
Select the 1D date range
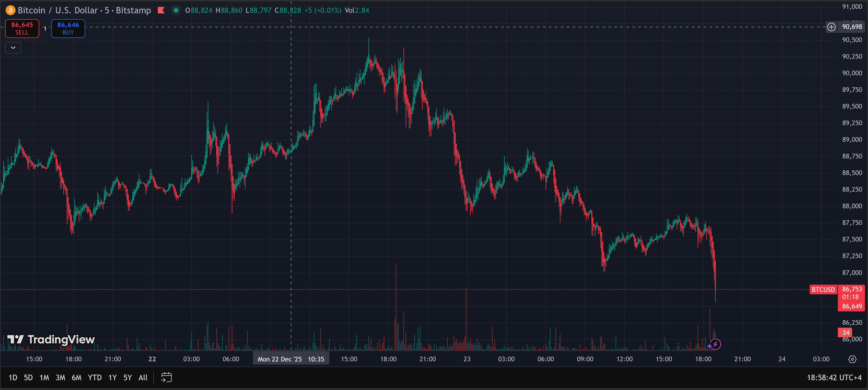13,378
